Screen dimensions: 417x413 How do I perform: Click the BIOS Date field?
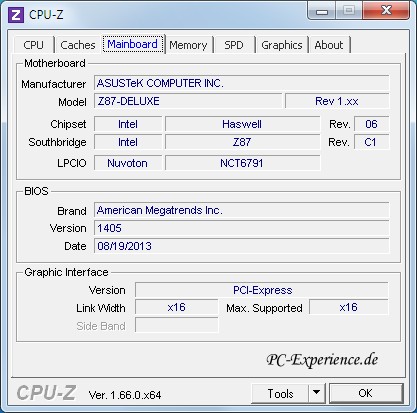[x=241, y=246]
